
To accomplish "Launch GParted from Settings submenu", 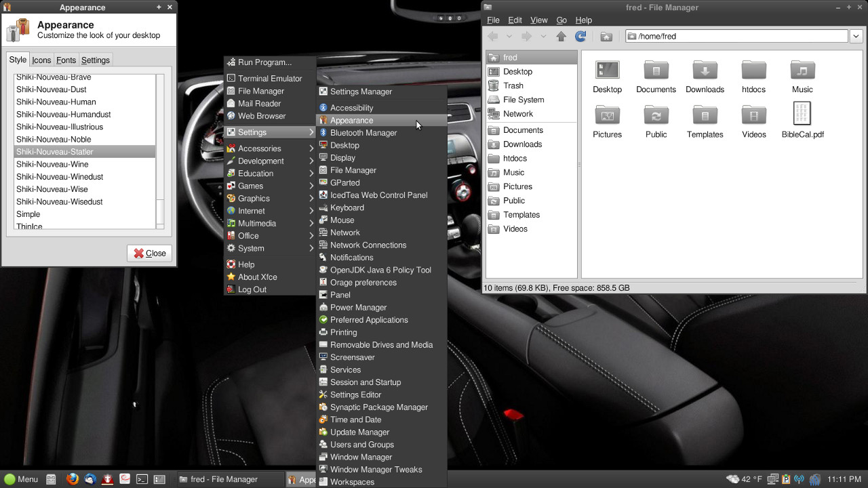I will [x=381, y=183].
